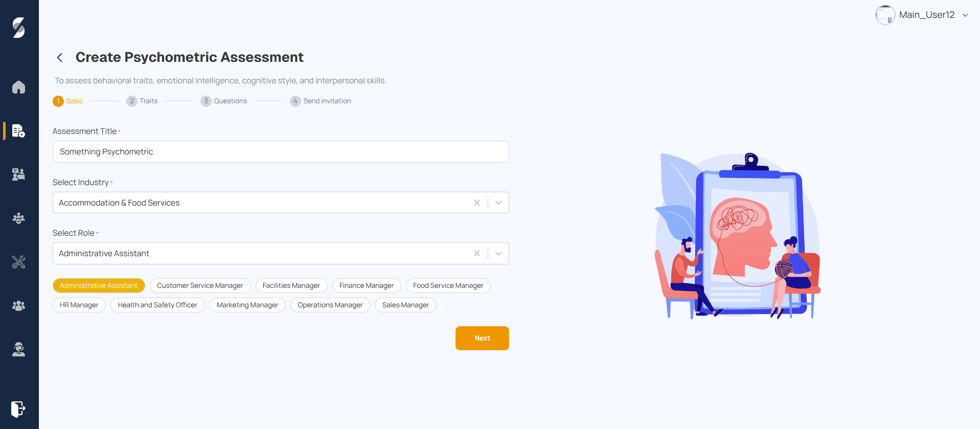
Task: Click the company logo at the top
Action: point(18,29)
